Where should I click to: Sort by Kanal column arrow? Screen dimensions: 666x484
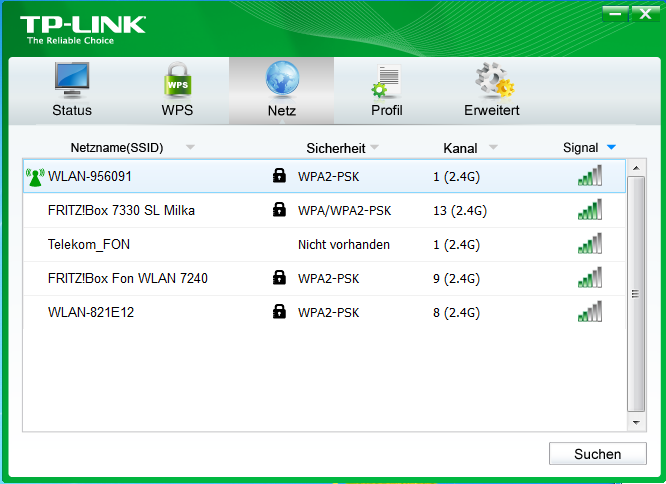click(x=493, y=147)
